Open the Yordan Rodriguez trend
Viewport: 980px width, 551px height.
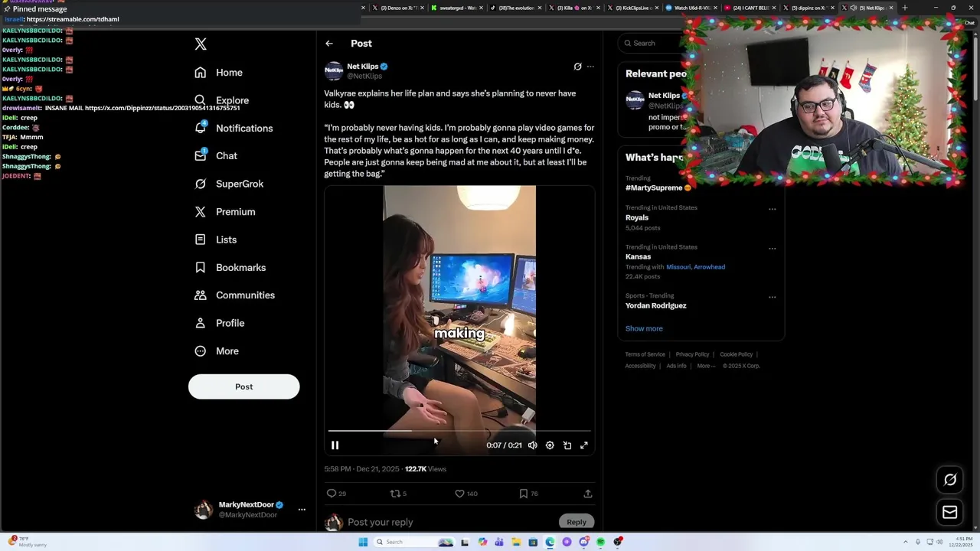coord(655,305)
